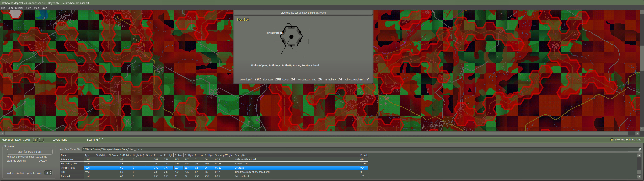Open the Editor Display menu
This screenshot has width=644, height=181.
click(x=15, y=8)
